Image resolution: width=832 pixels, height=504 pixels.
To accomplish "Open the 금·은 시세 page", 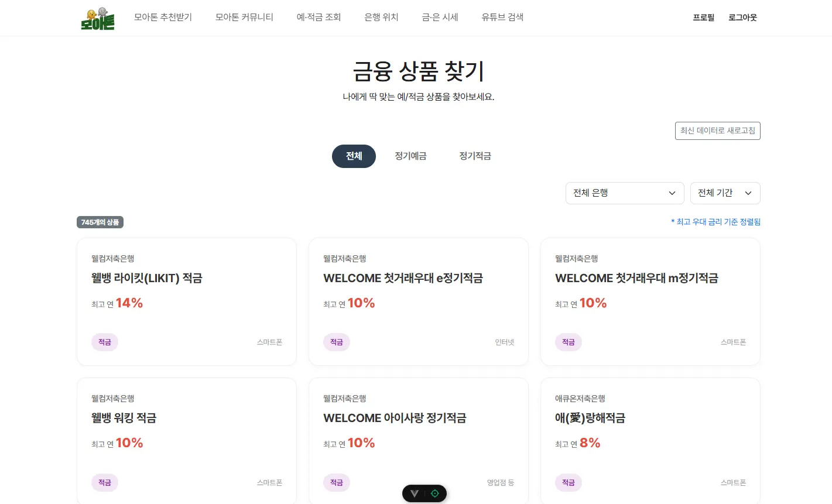I will pyautogui.click(x=440, y=18).
